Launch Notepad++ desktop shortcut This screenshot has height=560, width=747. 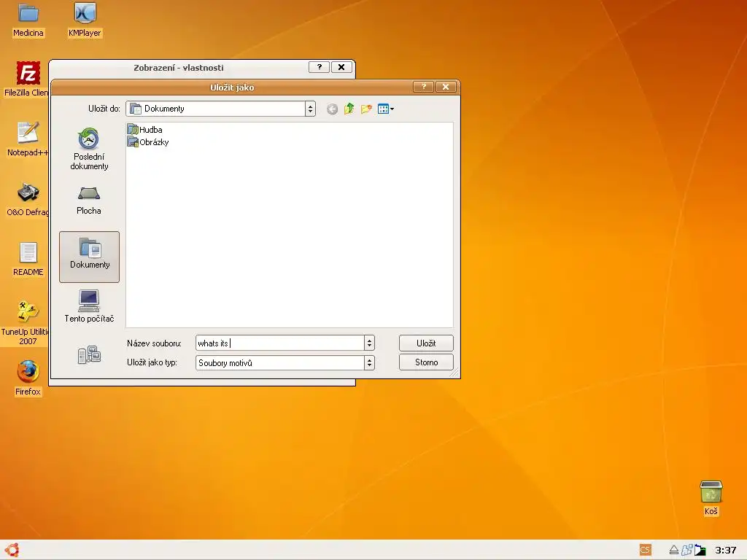(x=28, y=139)
